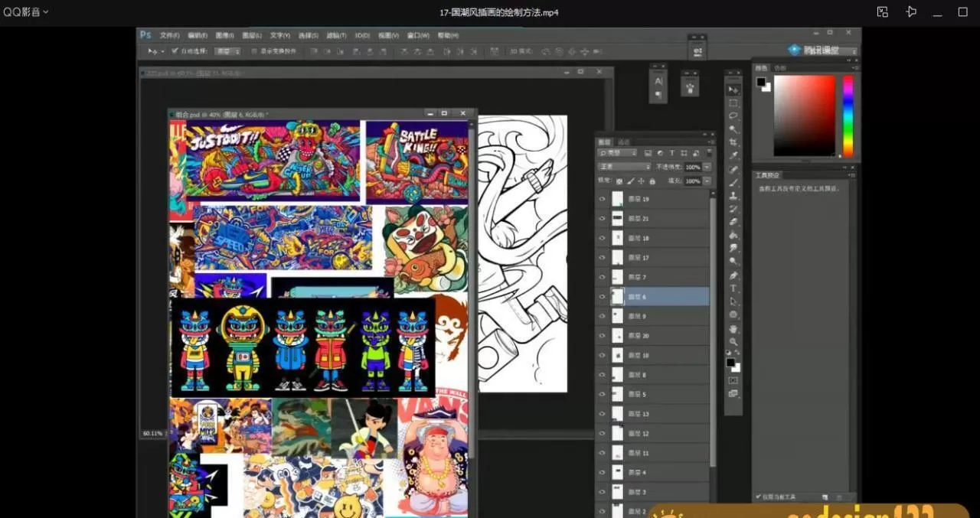Select the Lasso tool
Screen dimensions: 980x518
[x=733, y=115]
